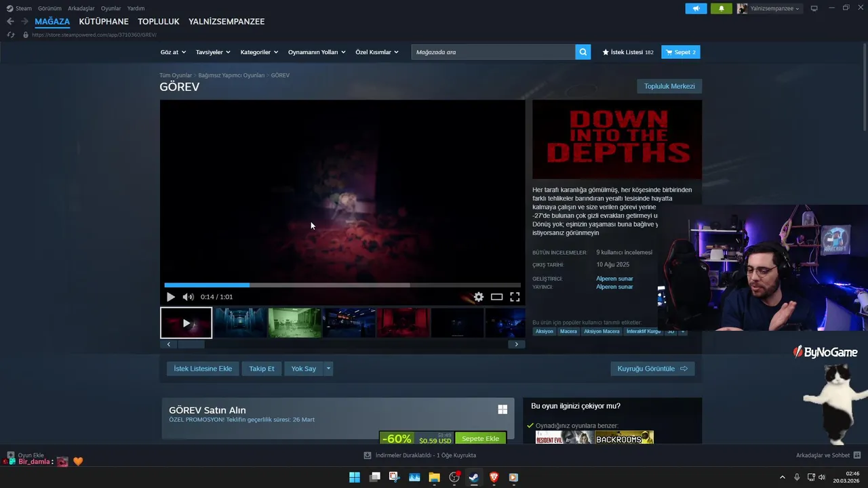Select the Aksiyon Macera tag
The image size is (868, 488).
tap(601, 331)
